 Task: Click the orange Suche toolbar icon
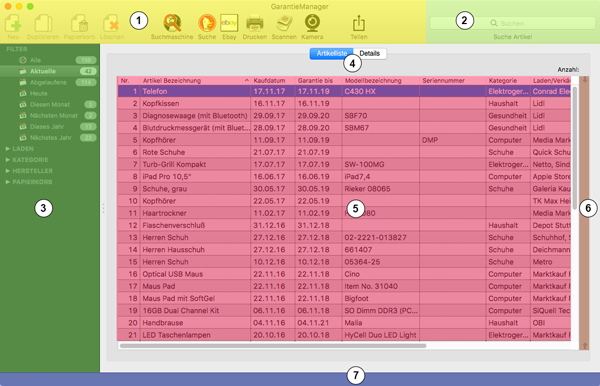pyautogui.click(x=207, y=23)
